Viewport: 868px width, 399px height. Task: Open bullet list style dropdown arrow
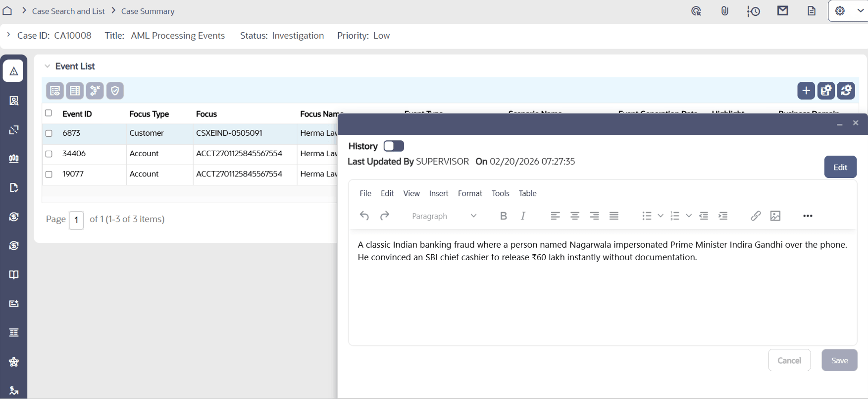click(661, 216)
